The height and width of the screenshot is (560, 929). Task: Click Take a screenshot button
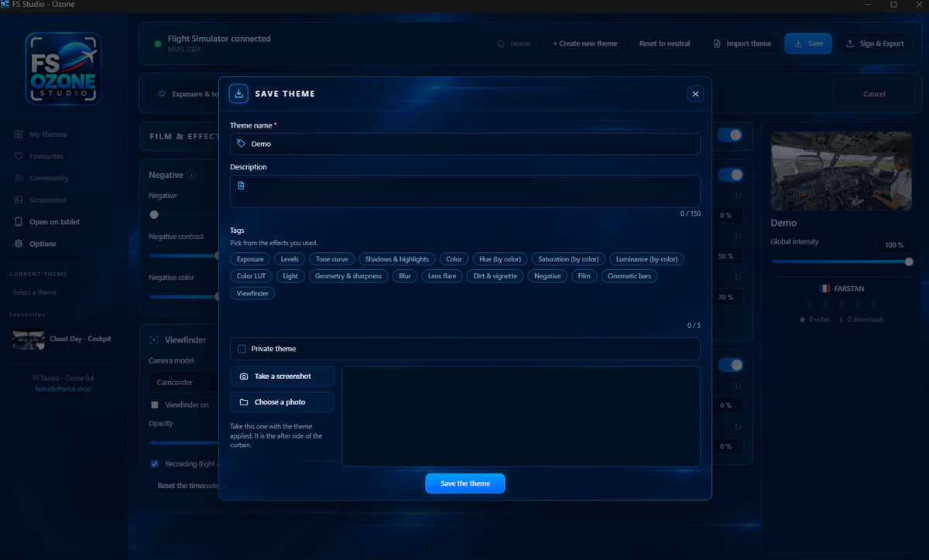pyautogui.click(x=283, y=376)
